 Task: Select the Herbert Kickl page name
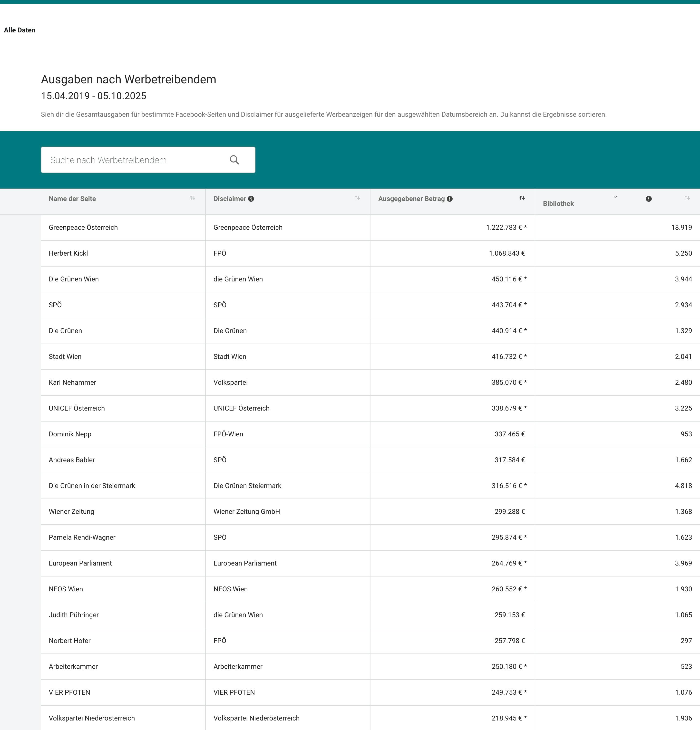(68, 253)
